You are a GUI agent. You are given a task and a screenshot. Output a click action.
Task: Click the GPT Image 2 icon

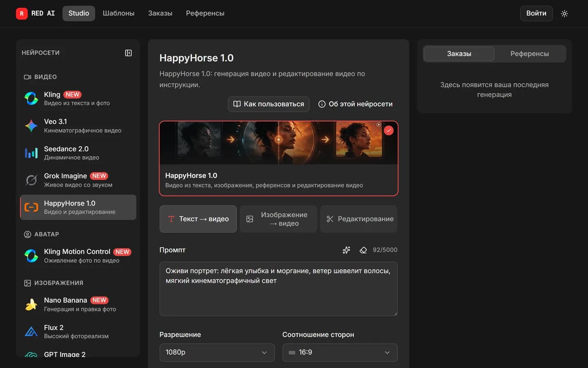tap(31, 354)
